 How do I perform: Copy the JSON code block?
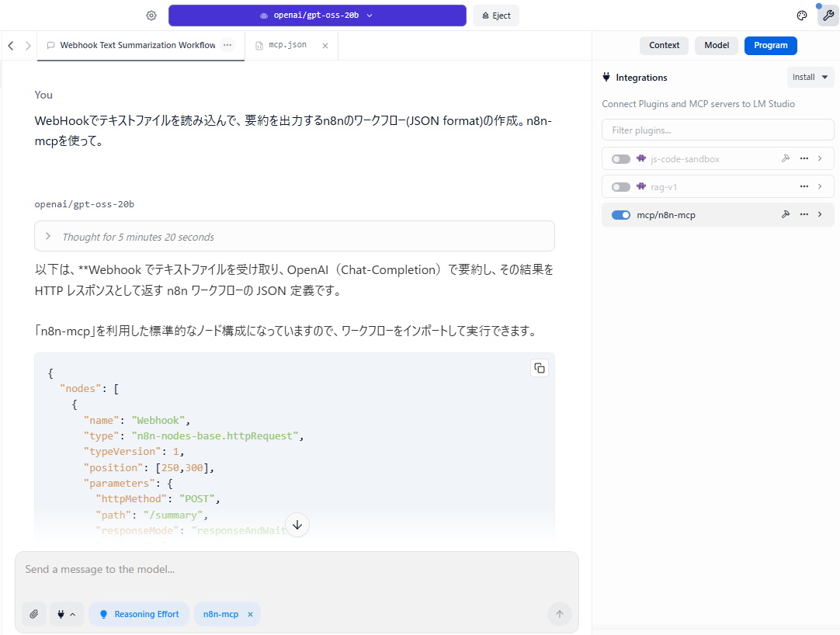point(539,368)
